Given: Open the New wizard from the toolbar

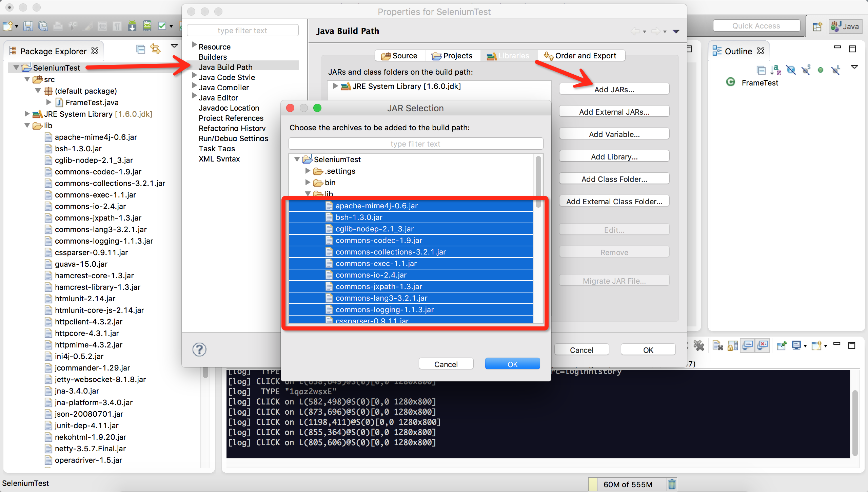Looking at the screenshot, I should click(x=7, y=26).
